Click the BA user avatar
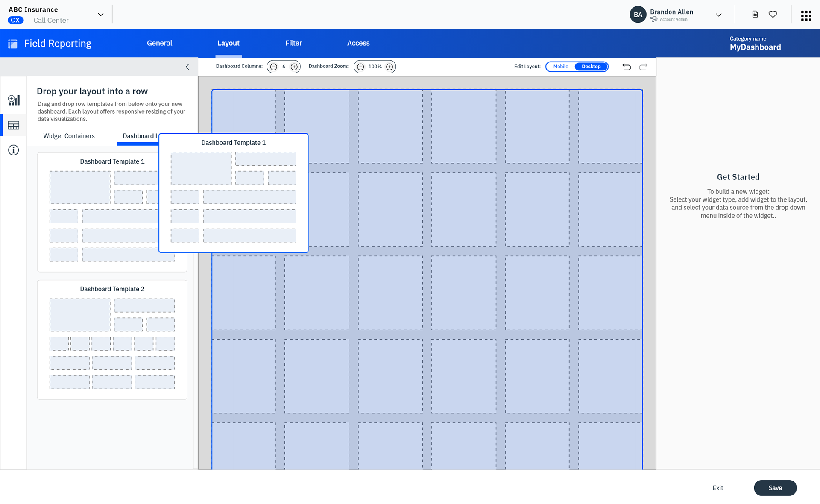Image resolution: width=820 pixels, height=504 pixels. [x=638, y=15]
